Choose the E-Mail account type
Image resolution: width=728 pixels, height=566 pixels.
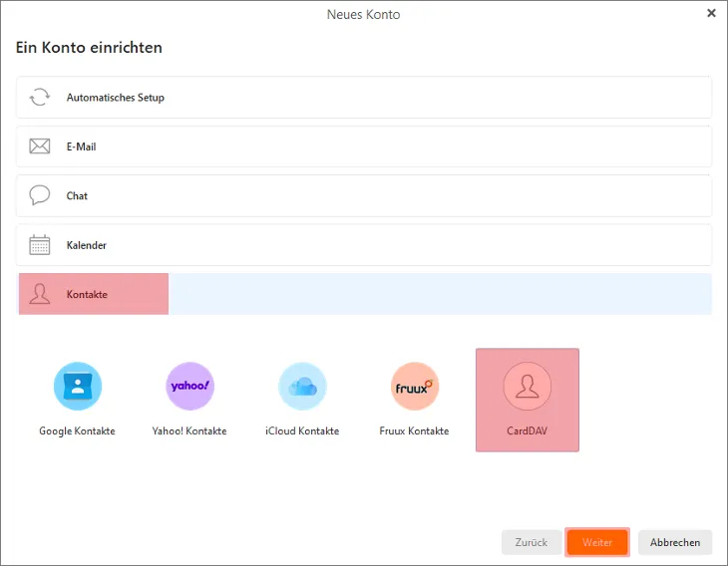(364, 146)
